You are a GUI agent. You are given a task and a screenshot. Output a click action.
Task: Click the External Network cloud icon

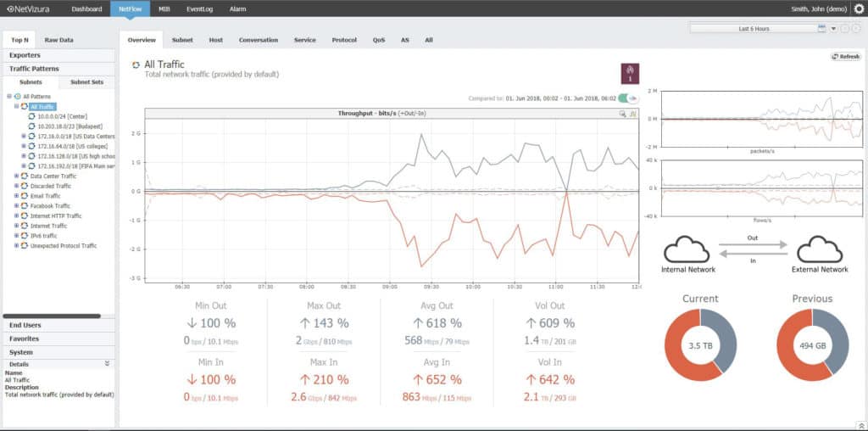820,249
